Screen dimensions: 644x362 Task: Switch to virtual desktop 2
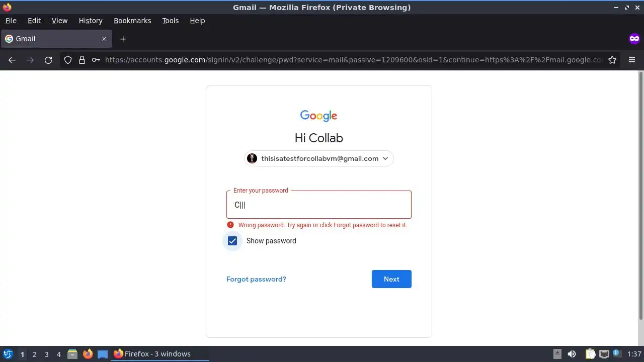point(34,354)
